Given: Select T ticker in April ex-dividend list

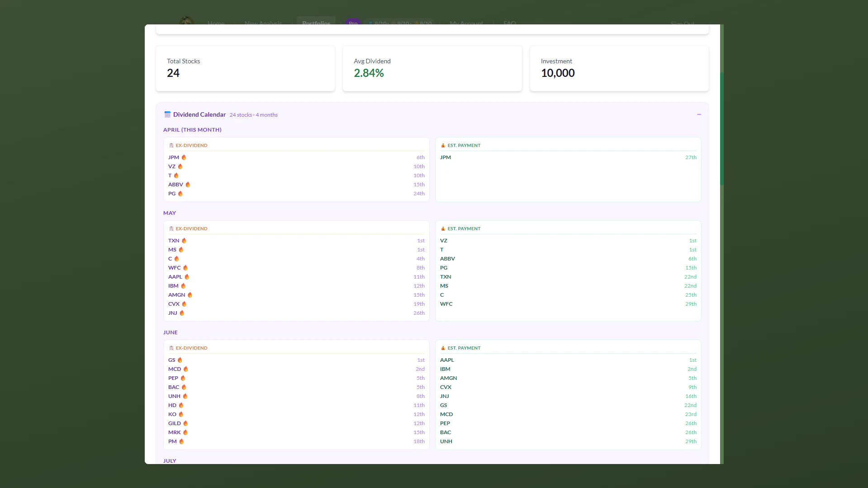Looking at the screenshot, I should click(x=170, y=175).
